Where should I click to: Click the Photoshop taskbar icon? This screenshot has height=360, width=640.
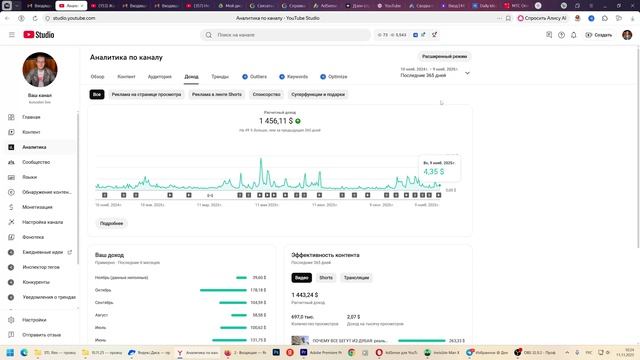[276, 352]
